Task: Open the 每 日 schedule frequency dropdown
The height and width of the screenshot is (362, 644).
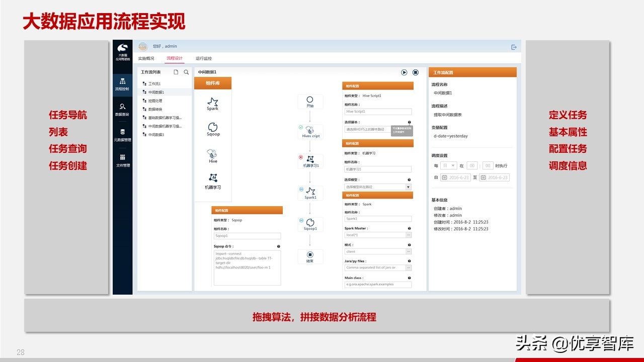Action: (x=448, y=165)
